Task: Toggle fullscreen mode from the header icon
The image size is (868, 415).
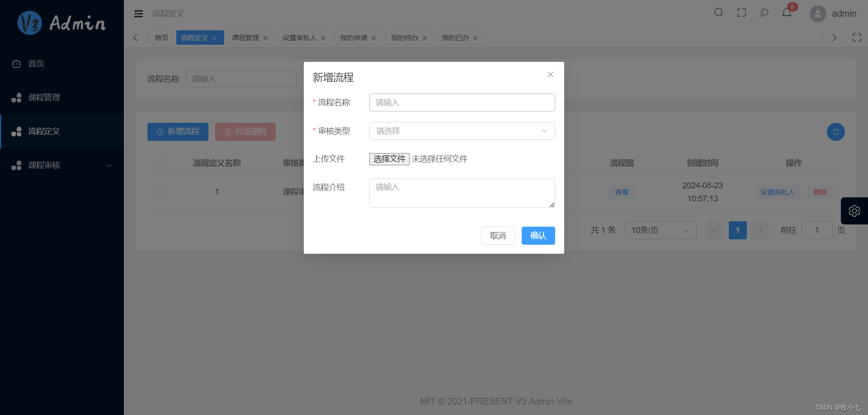Action: (741, 13)
